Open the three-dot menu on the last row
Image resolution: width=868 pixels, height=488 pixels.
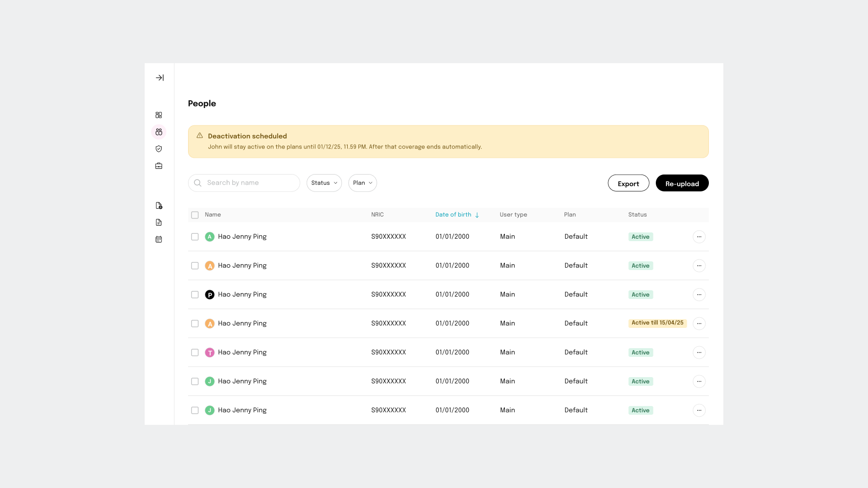pyautogui.click(x=699, y=410)
